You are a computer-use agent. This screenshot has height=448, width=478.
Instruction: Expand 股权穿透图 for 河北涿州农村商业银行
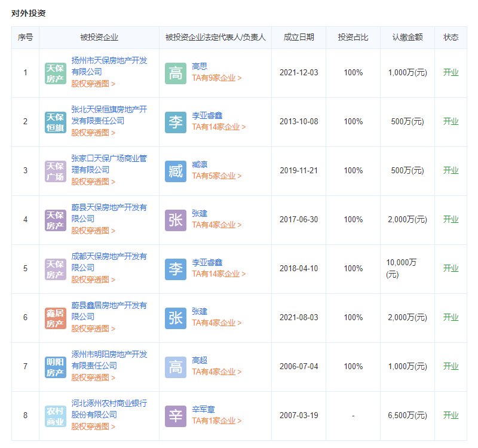(x=93, y=426)
